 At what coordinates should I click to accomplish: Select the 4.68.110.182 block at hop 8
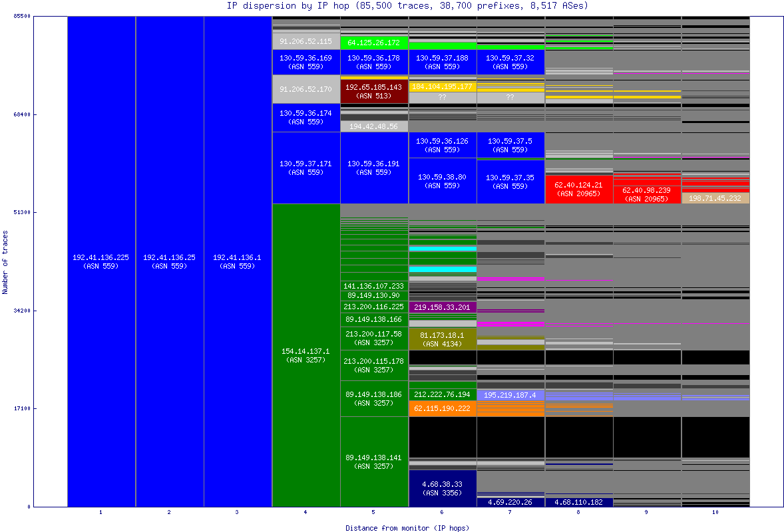pyautogui.click(x=578, y=503)
